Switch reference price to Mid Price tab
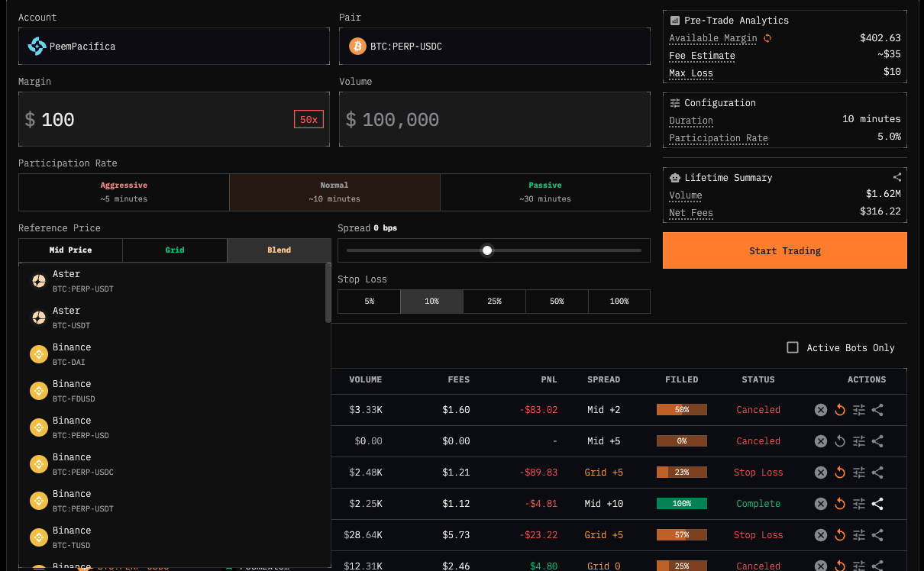The height and width of the screenshot is (571, 924). coord(70,250)
